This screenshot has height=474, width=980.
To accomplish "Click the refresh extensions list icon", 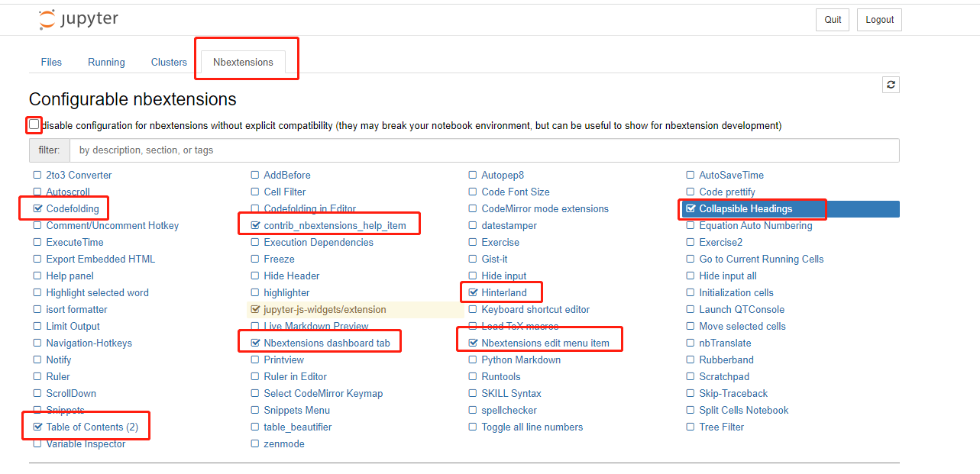I will click(891, 85).
